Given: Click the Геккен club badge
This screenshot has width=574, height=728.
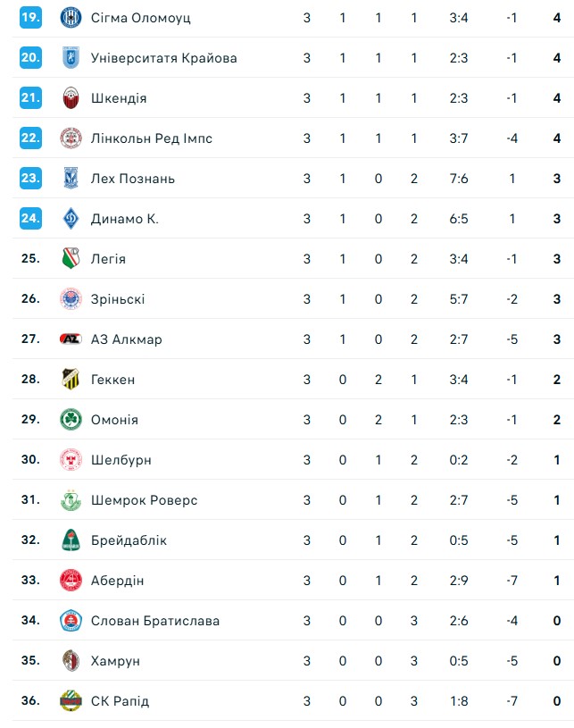Looking at the screenshot, I should click(71, 380).
